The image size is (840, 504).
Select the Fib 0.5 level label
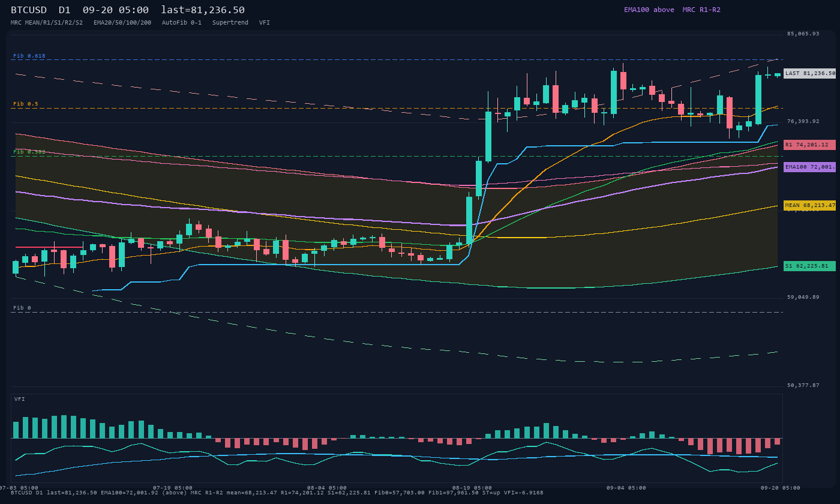(x=26, y=104)
